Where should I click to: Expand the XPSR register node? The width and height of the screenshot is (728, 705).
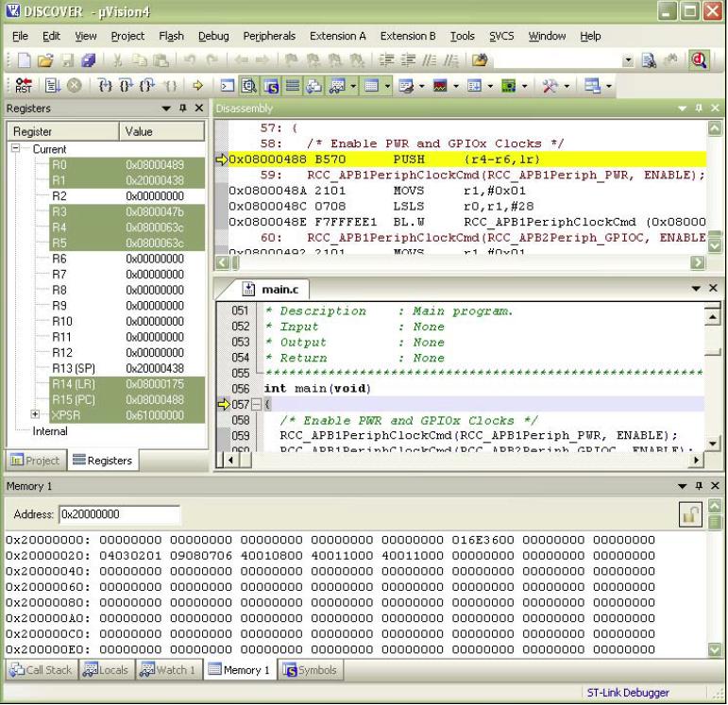coord(35,414)
